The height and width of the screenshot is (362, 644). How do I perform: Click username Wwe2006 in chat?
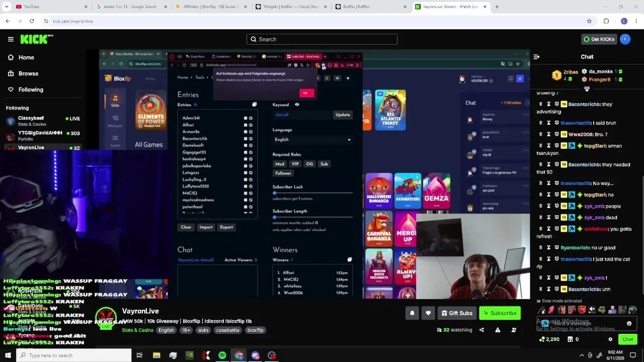(x=581, y=135)
